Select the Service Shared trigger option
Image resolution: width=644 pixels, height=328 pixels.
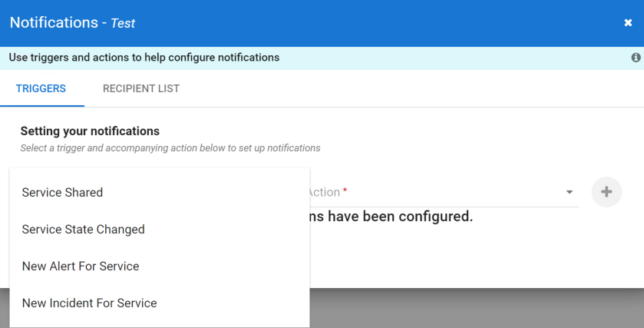[x=62, y=192]
